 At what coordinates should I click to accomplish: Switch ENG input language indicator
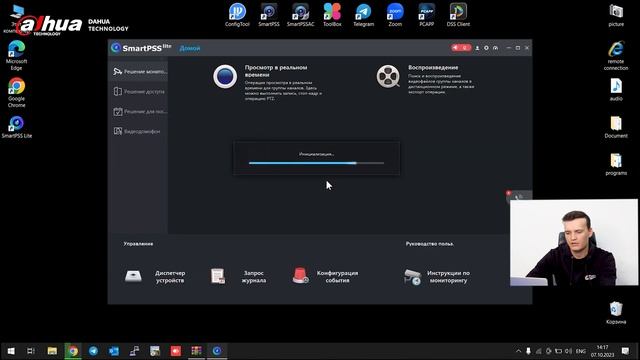(580, 351)
